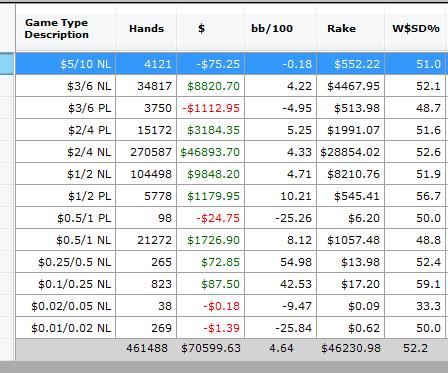This screenshot has height=373, width=448.
Task: Select the $3/6 PL game type cell
Action: coord(66,108)
